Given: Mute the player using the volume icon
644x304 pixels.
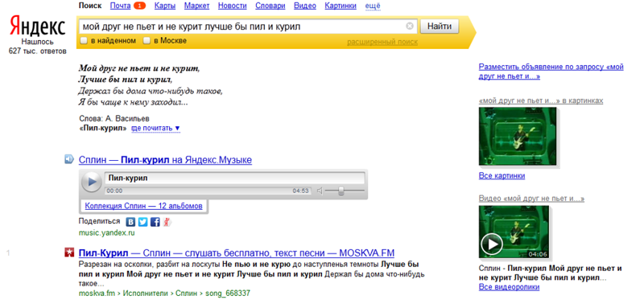Looking at the screenshot, I should 320,191.
